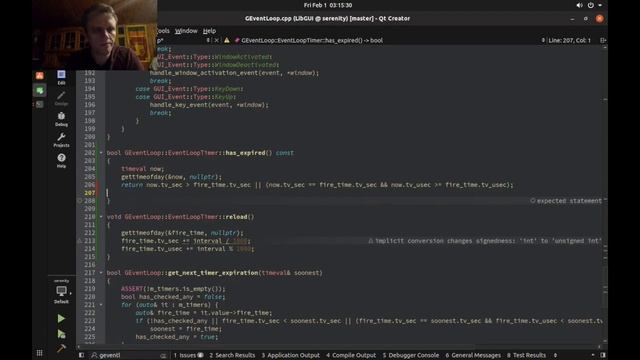Click gettimeofday call on line 205
The image size is (640, 360).
143,177
